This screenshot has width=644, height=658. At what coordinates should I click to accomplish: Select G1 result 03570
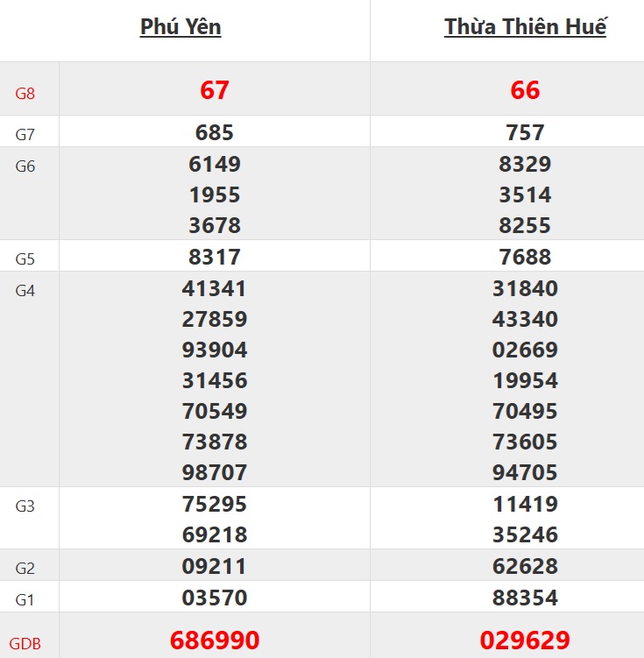[215, 598]
